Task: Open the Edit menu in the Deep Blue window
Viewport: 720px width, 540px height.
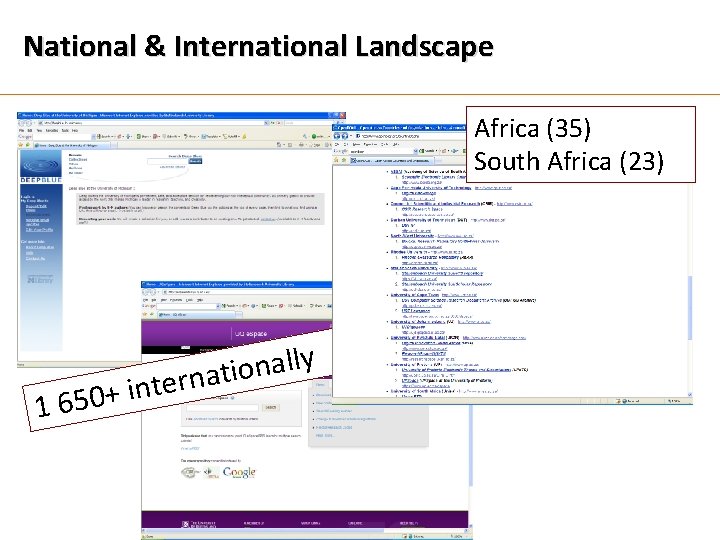Action: 31,130
